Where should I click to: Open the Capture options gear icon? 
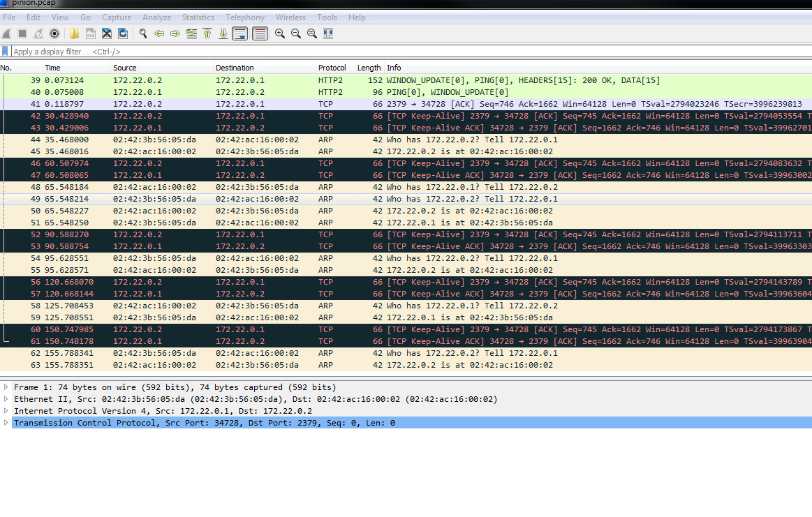(x=54, y=33)
